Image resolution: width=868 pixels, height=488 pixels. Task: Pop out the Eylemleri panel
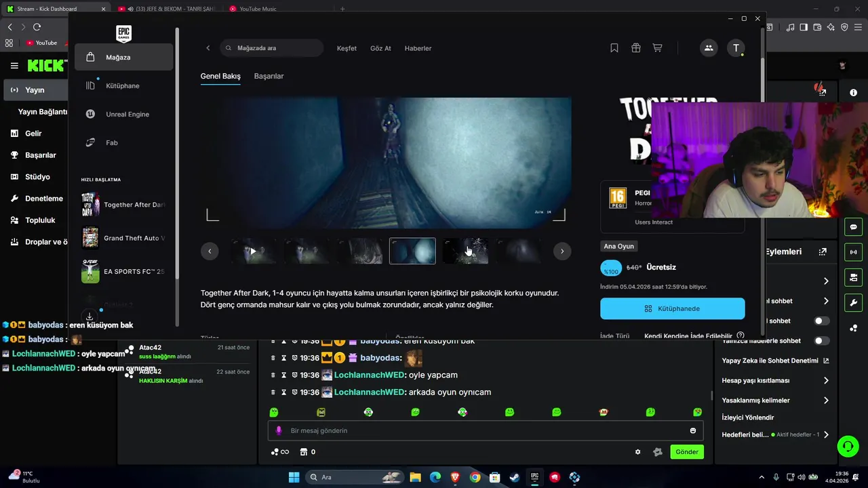pos(823,251)
